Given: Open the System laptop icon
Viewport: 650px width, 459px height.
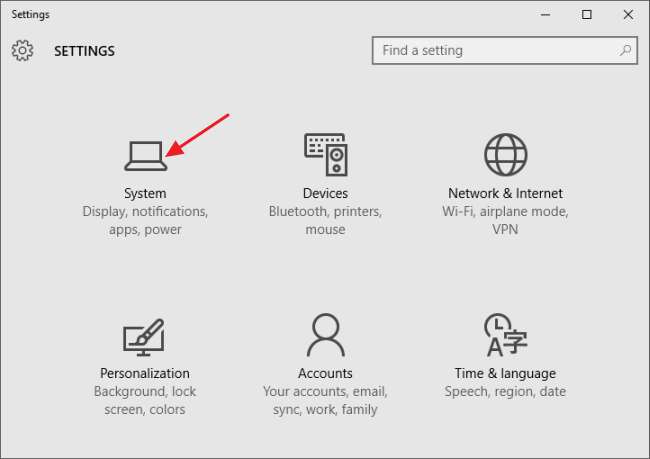Looking at the screenshot, I should [146, 156].
